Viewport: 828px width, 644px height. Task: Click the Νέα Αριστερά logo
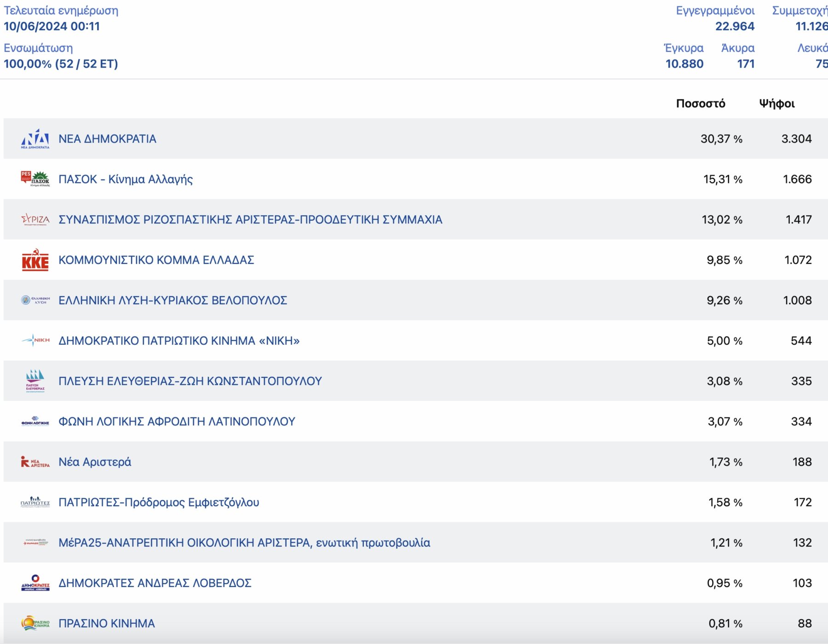(35, 462)
